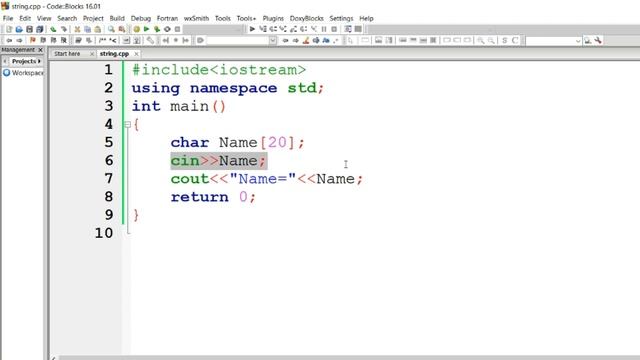Open the Help menu
Viewport: 640px width, 360px height.
[x=366, y=18]
